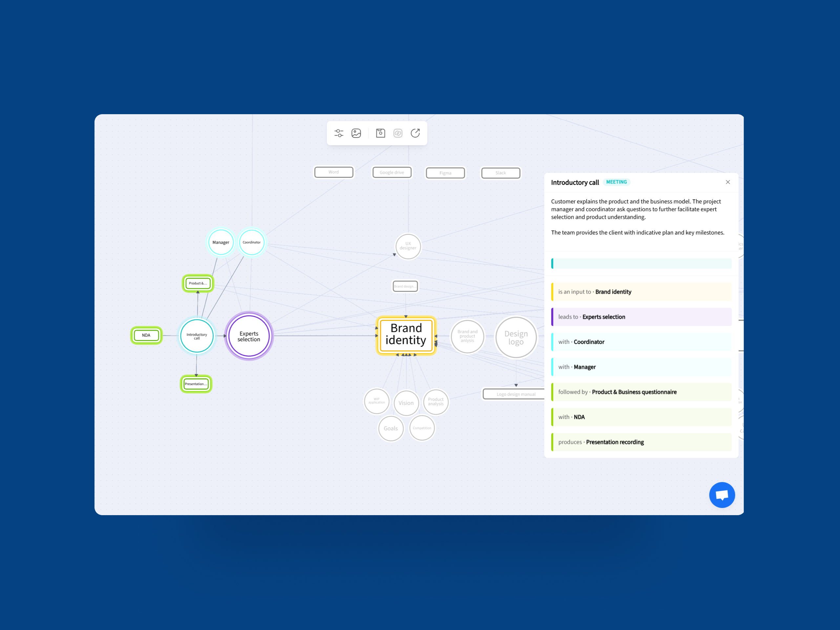Open the chat bubble widget

click(x=722, y=495)
